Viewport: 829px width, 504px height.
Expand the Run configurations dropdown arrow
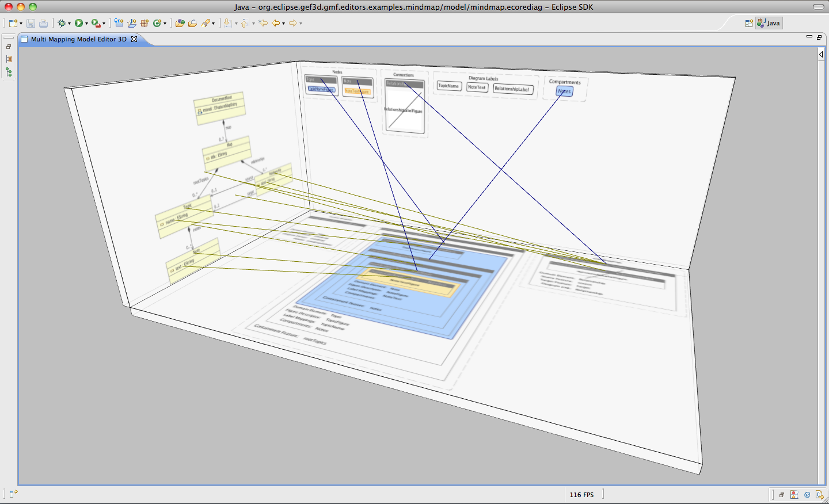coord(86,24)
